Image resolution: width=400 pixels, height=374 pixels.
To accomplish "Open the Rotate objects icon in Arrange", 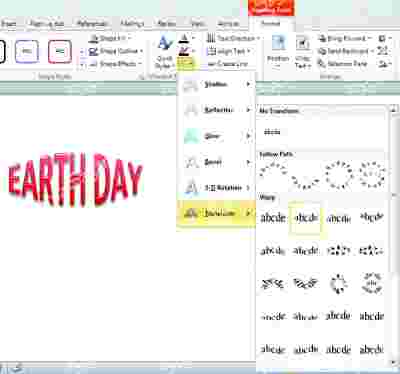I will (382, 64).
